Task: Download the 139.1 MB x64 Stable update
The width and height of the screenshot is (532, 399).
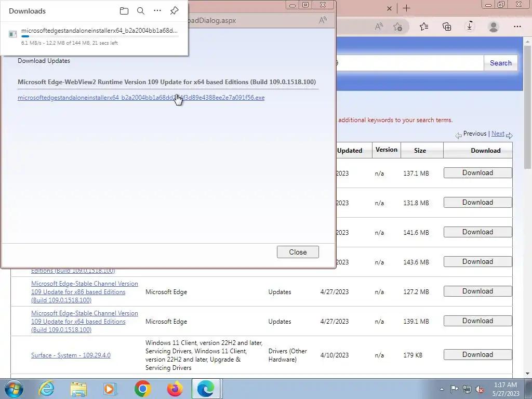Action: point(477,321)
